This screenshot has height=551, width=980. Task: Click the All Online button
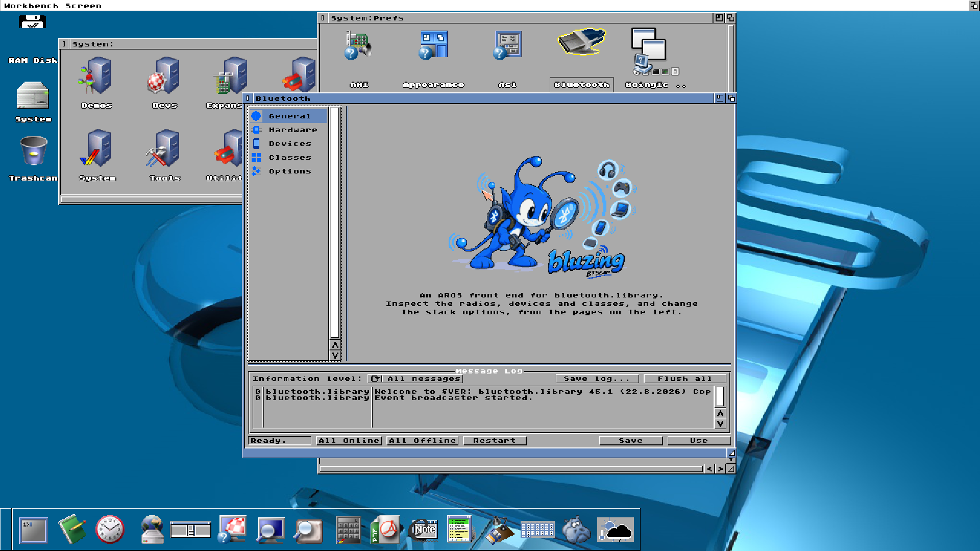(349, 441)
